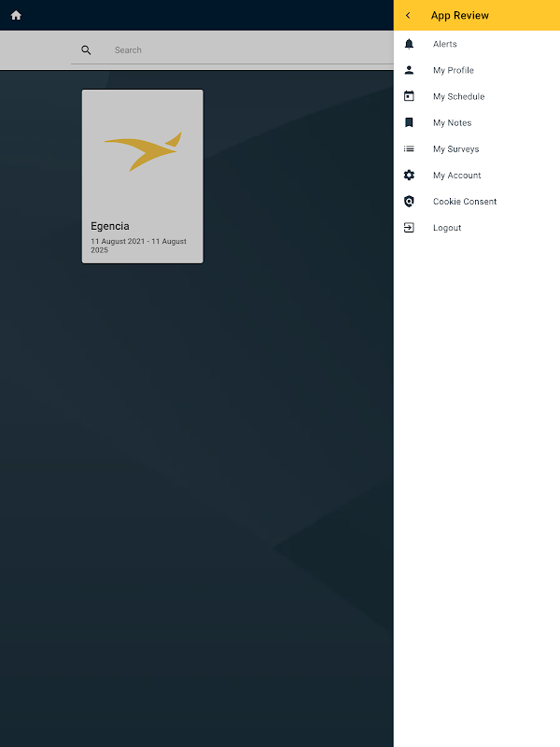
Task: Click the Cookie Consent shield icon
Action: pos(409,201)
